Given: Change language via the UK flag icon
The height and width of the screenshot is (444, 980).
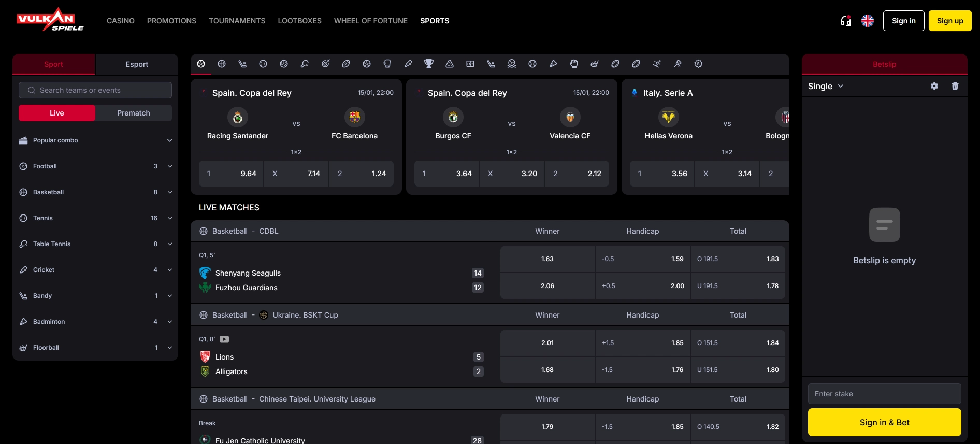Looking at the screenshot, I should [868, 21].
